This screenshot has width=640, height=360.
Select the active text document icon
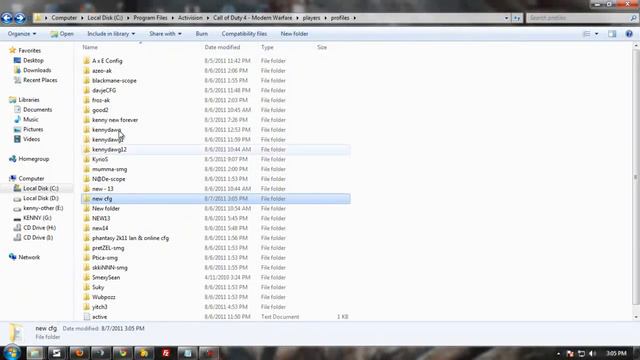pyautogui.click(x=87, y=316)
